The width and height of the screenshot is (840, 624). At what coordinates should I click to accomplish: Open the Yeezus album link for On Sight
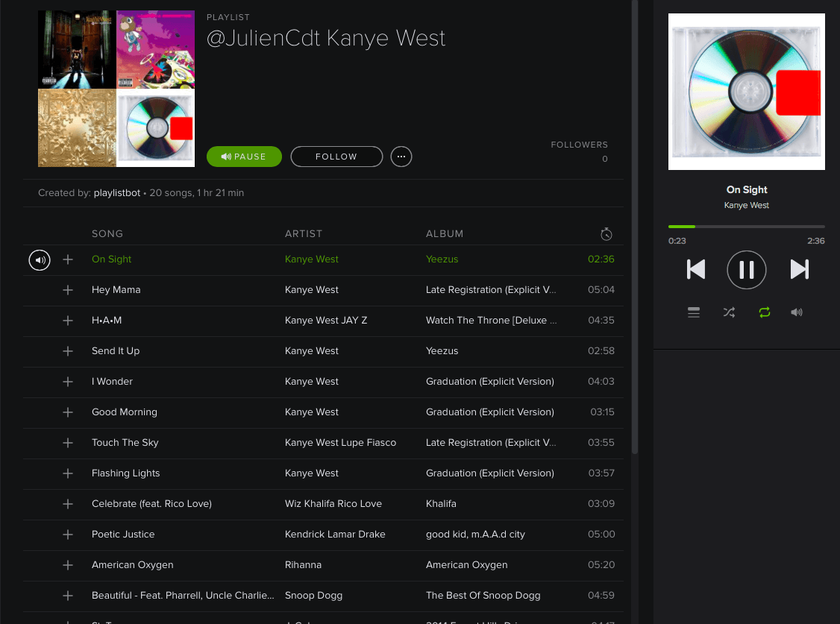click(442, 259)
